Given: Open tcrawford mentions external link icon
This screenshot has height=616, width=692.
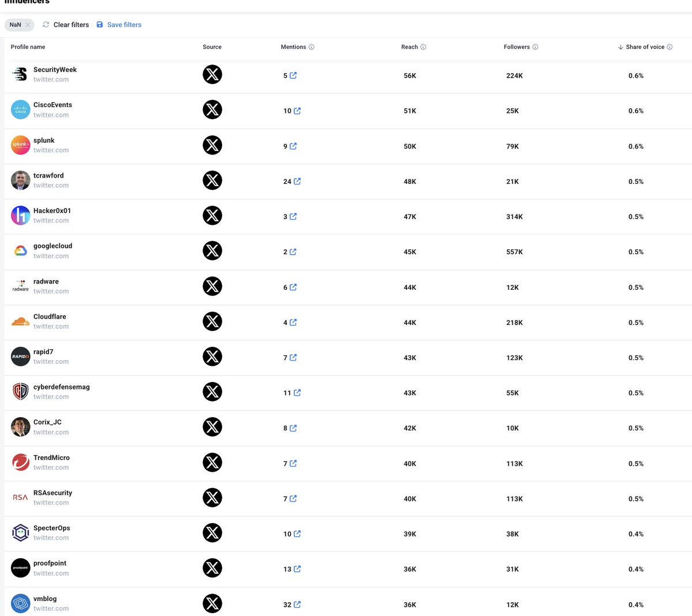Looking at the screenshot, I should [x=297, y=182].
